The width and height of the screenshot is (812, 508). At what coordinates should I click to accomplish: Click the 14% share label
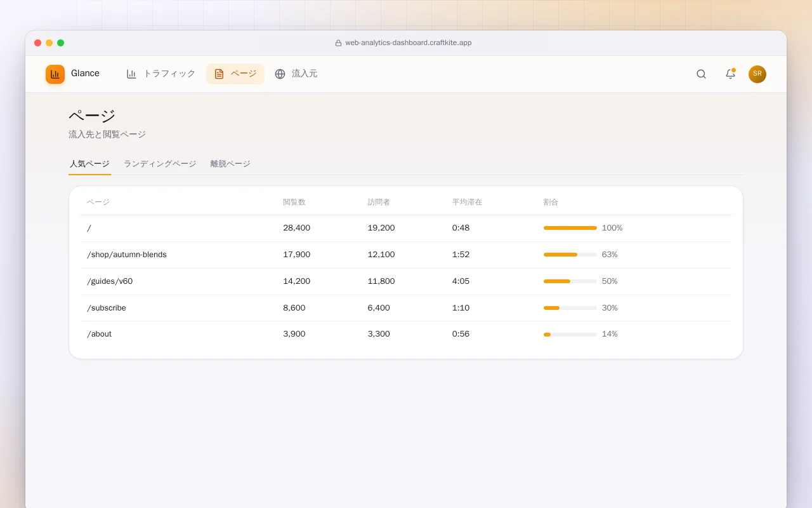coord(610,334)
